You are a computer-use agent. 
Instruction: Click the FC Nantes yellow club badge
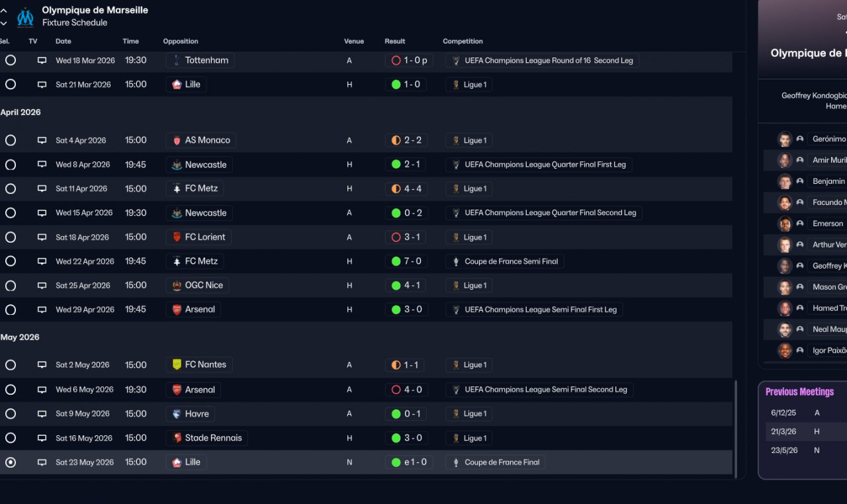click(176, 364)
